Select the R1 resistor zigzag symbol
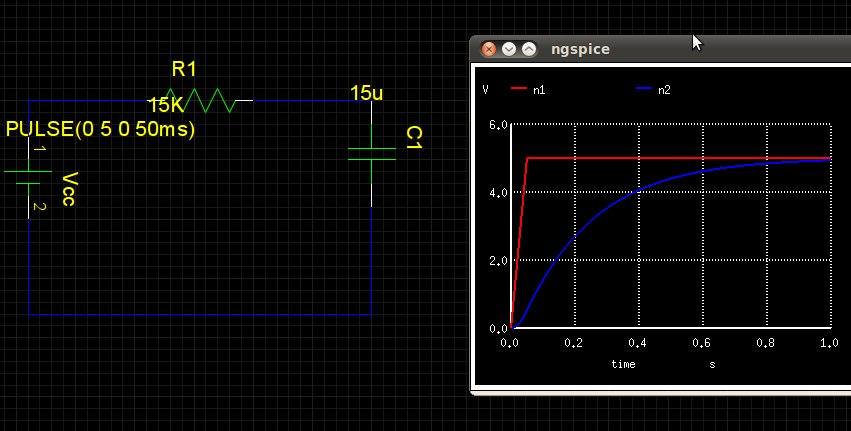Image resolution: width=851 pixels, height=431 pixels. 208,101
